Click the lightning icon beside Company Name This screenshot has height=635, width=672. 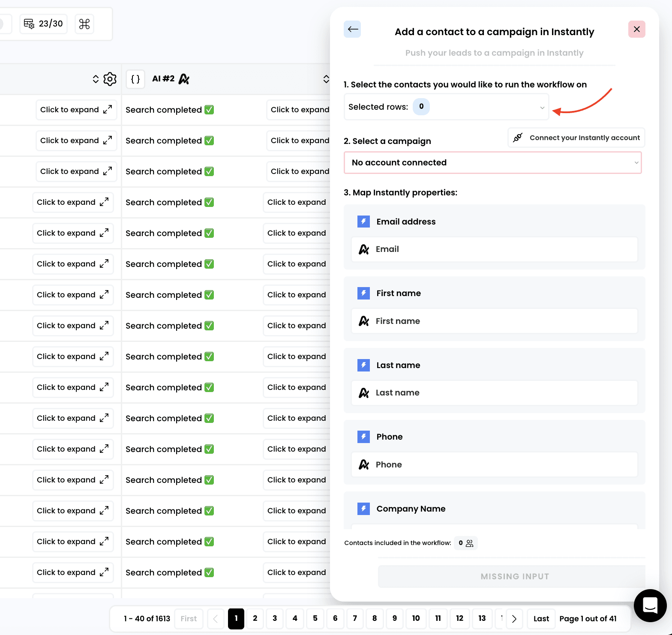click(x=363, y=509)
